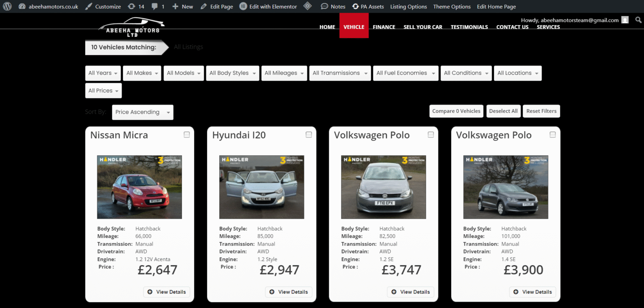Viewport: 644px width, 308px height.
Task: Open the All Models dropdown
Action: [x=184, y=73]
